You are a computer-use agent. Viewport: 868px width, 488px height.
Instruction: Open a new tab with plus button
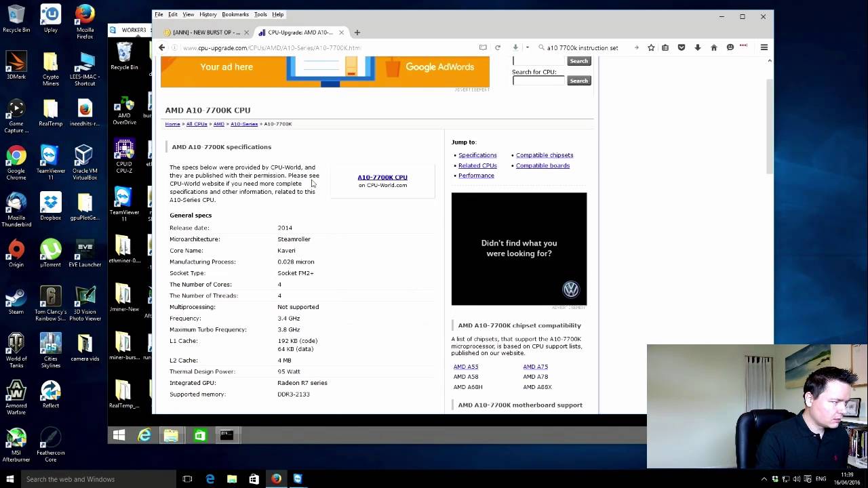tap(357, 32)
